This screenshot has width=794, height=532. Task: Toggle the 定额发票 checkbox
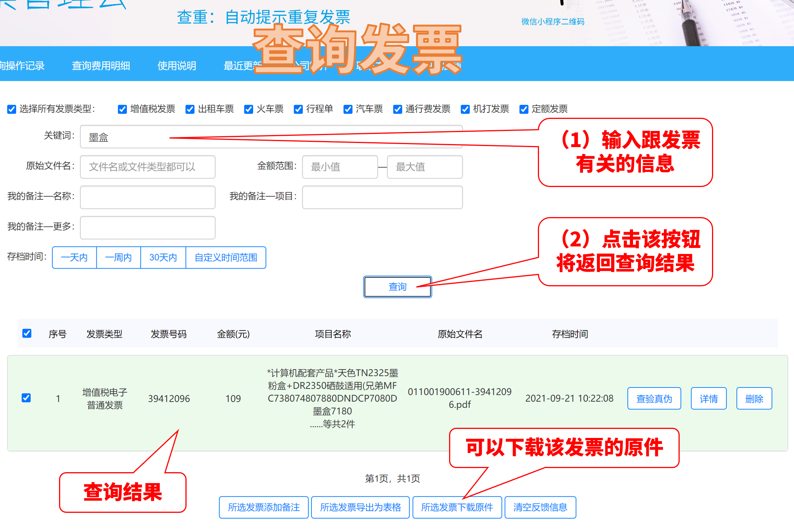tap(524, 109)
